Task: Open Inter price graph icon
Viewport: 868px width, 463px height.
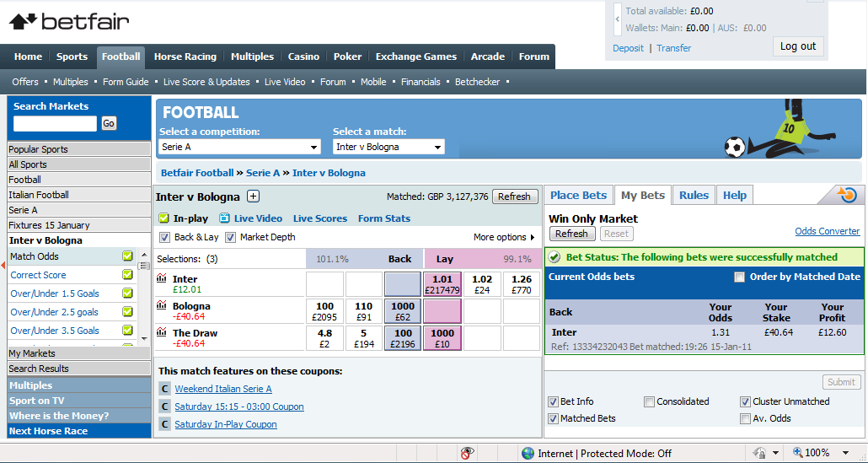Action: pyautogui.click(x=162, y=278)
